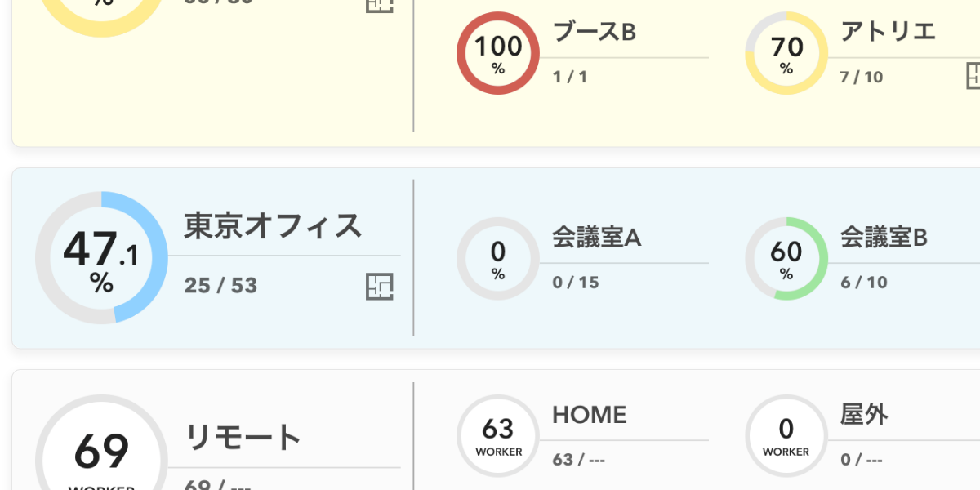Select the アトリエ 70% occupancy ring
Viewport: 980px width, 490px height.
point(786,53)
